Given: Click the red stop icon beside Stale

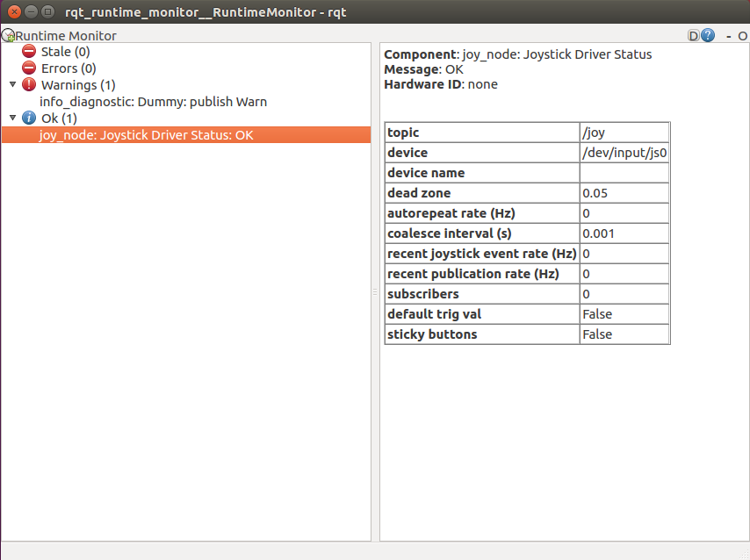Looking at the screenshot, I should click(x=29, y=51).
